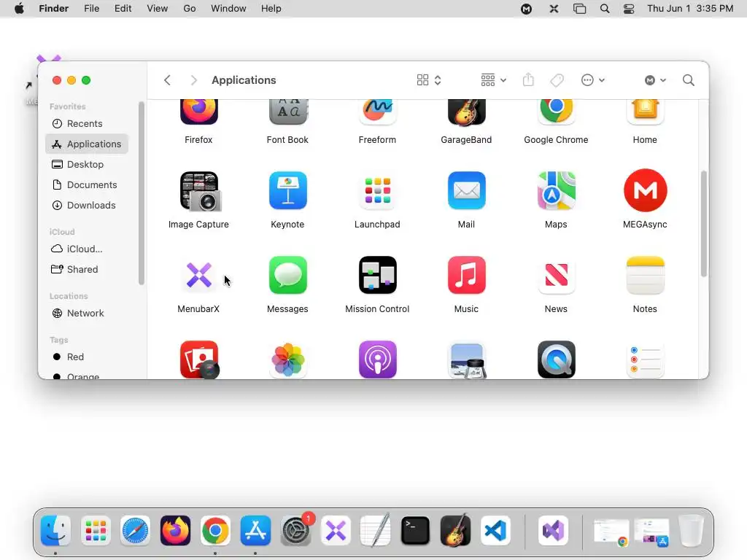Go forward with the Finder forward arrow
This screenshot has width=747, height=560.
pyautogui.click(x=193, y=80)
